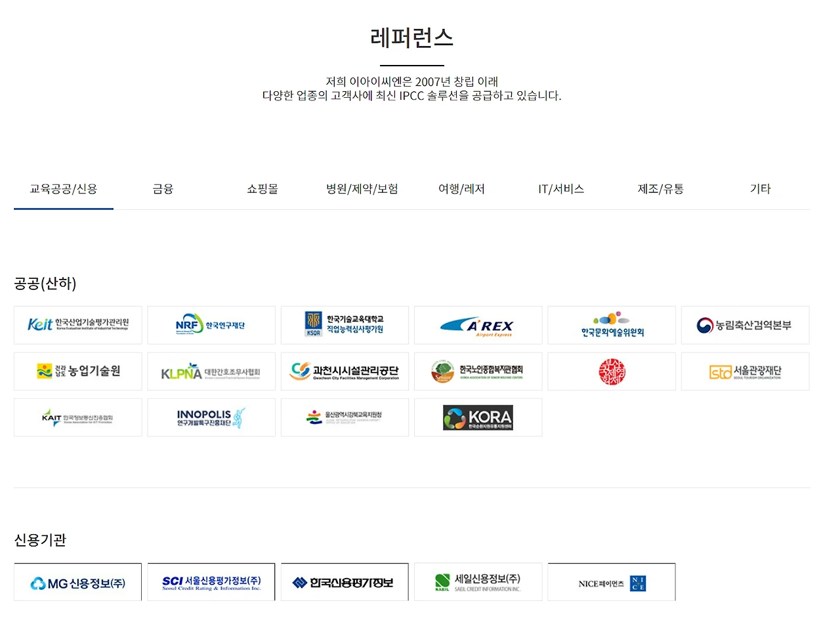The image size is (840, 622).
Task: Click the 한국노인종합복지관협회 logo
Action: 478,371
